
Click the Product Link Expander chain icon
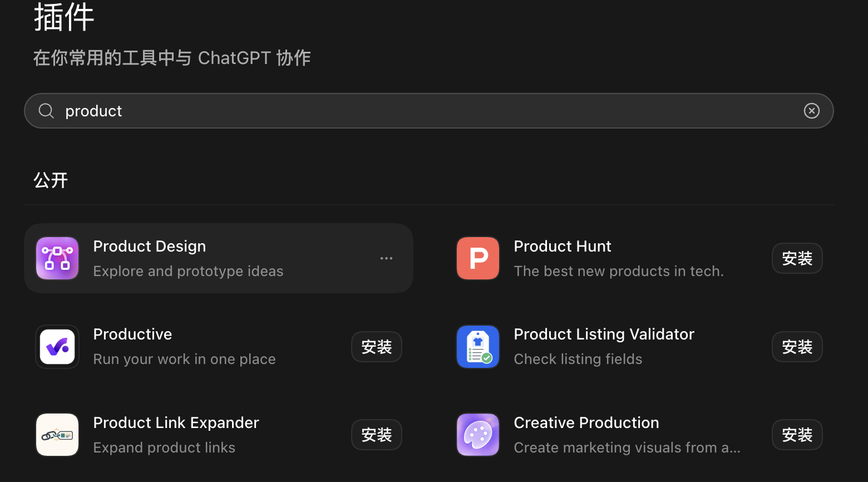coord(57,435)
